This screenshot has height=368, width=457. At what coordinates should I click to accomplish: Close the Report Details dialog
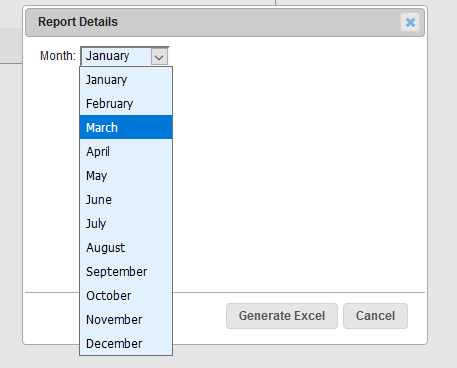pyautogui.click(x=410, y=22)
